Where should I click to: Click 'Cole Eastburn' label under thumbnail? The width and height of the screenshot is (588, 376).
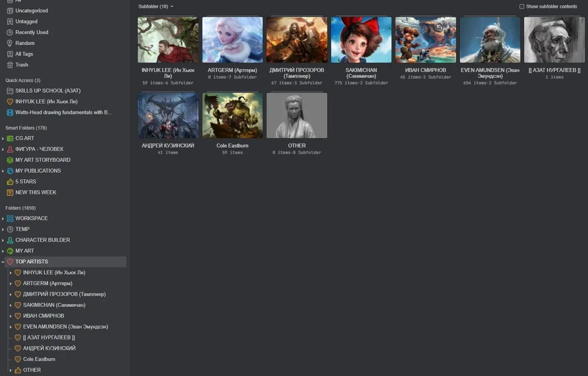pyautogui.click(x=232, y=146)
